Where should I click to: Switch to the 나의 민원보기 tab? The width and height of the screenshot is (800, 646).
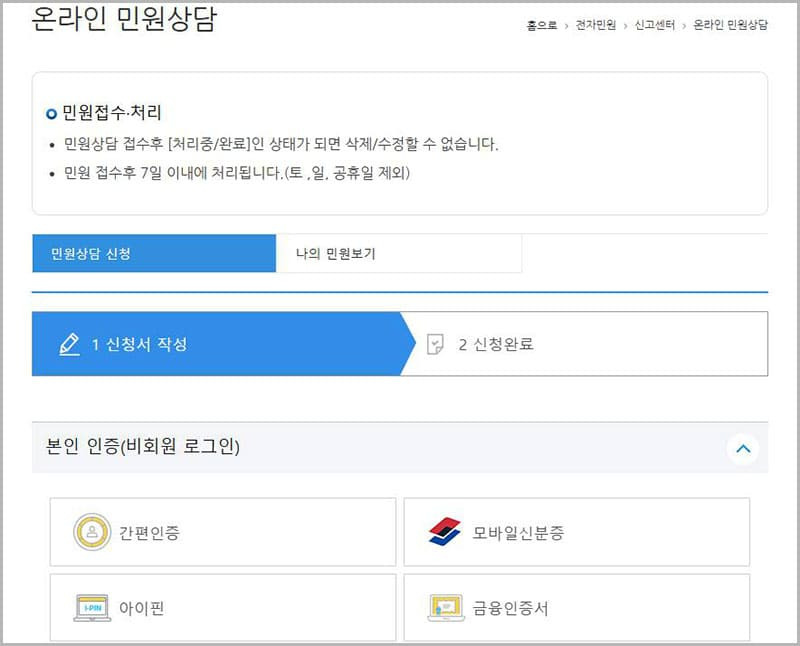pyautogui.click(x=399, y=254)
